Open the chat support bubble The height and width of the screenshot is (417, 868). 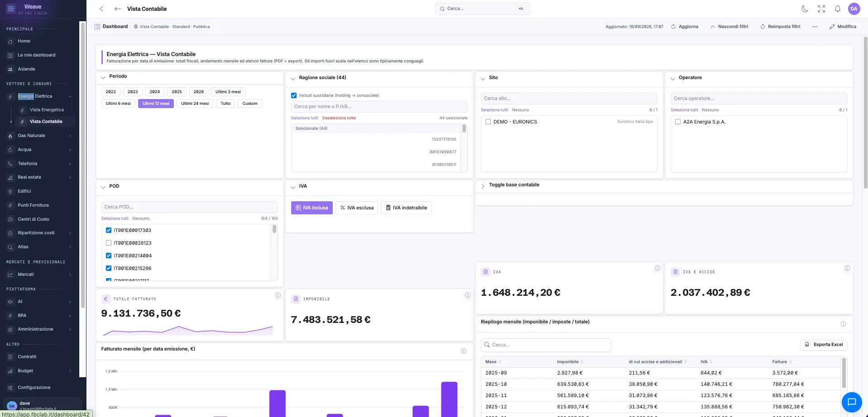point(852,402)
